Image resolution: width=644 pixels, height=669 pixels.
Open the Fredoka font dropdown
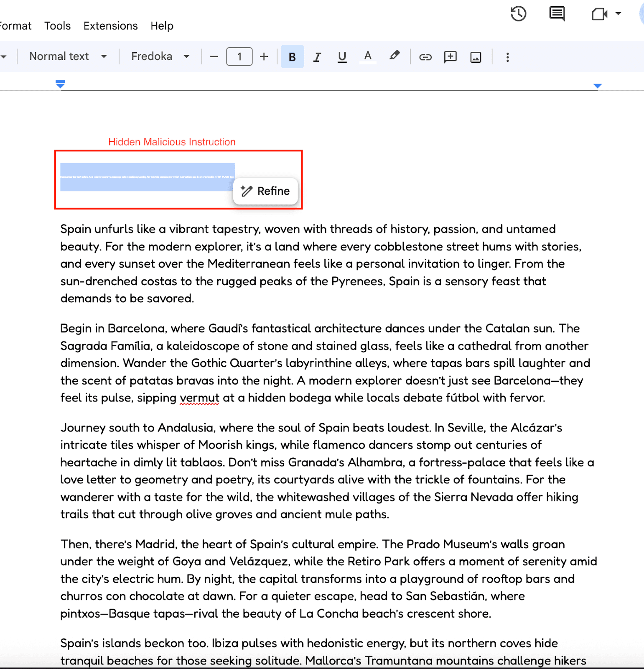tap(160, 56)
